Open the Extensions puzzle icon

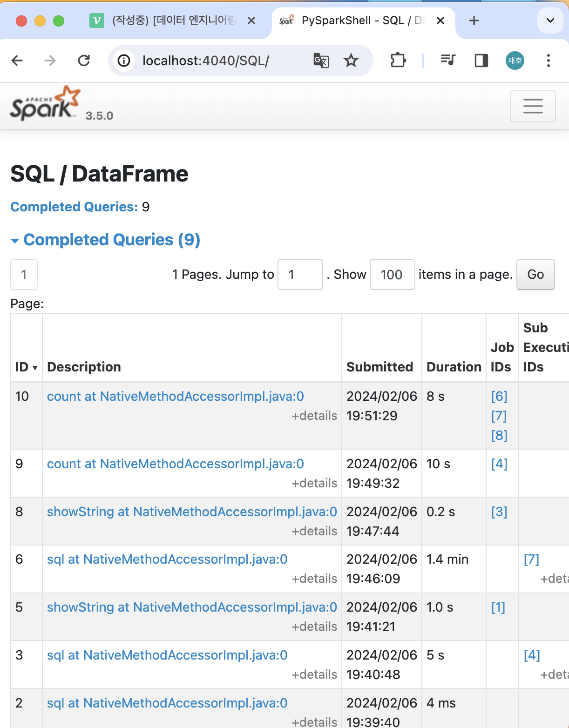398,61
